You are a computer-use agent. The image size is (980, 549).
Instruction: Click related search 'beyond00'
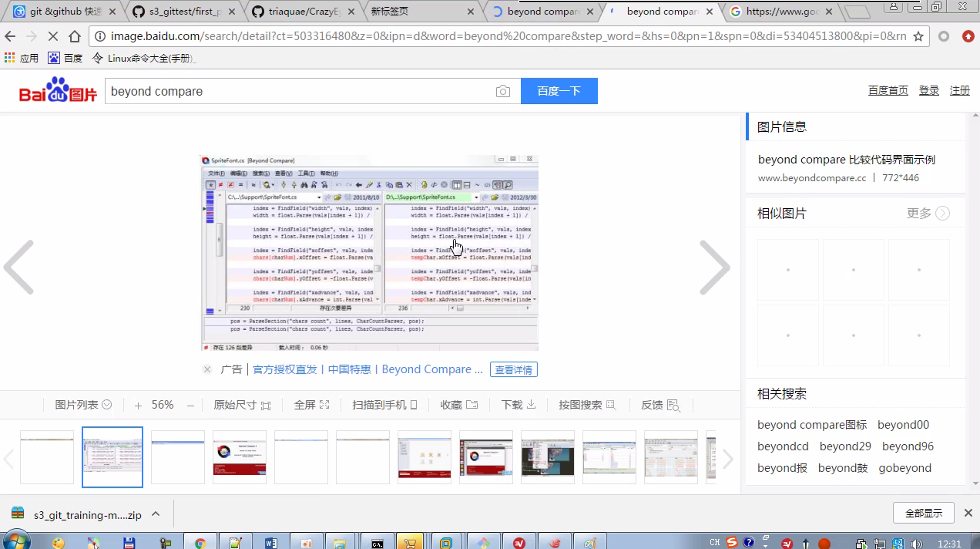click(x=904, y=425)
